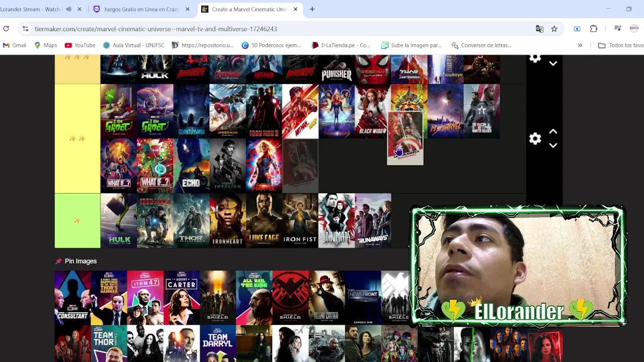Select Falcon and Winter Soldier poster

(482, 112)
